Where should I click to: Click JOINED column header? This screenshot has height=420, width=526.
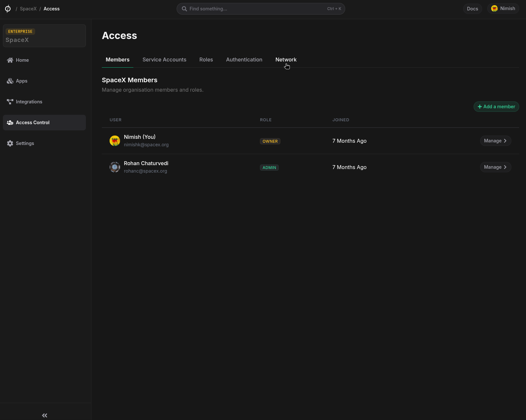(341, 120)
